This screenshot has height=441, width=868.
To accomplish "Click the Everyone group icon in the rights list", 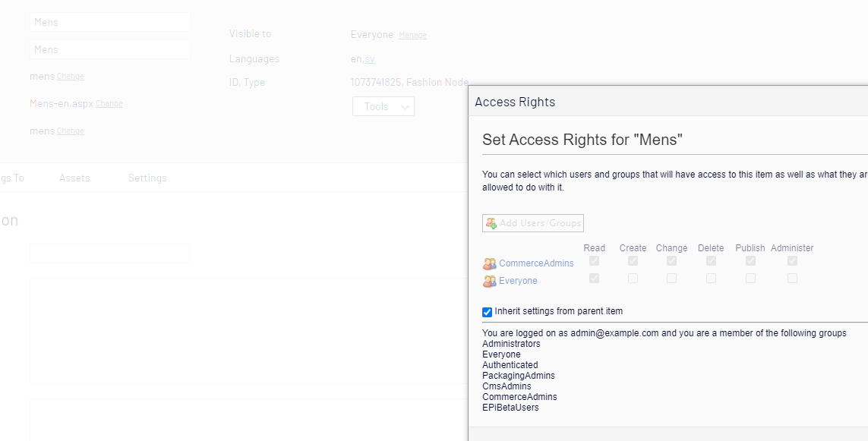I will (x=490, y=282).
